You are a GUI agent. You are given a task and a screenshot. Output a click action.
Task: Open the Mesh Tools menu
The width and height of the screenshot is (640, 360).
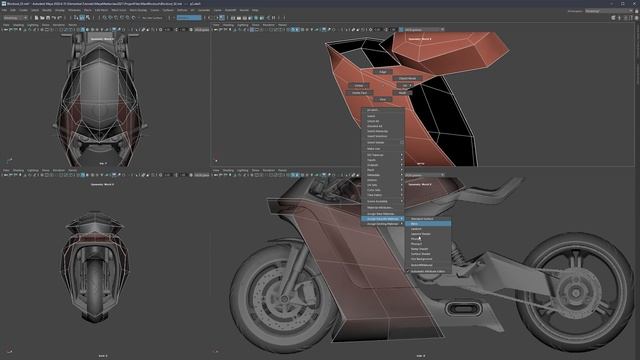click(119, 10)
